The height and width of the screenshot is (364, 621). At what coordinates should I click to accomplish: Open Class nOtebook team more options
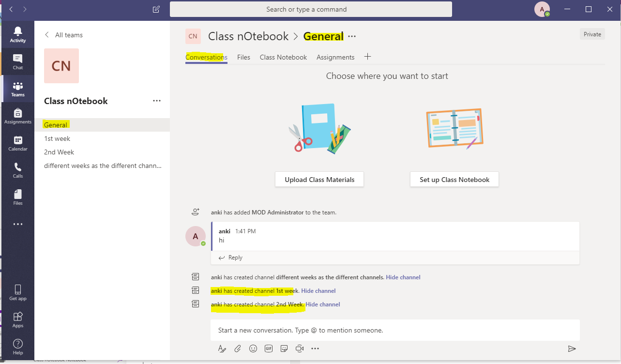pyautogui.click(x=156, y=101)
